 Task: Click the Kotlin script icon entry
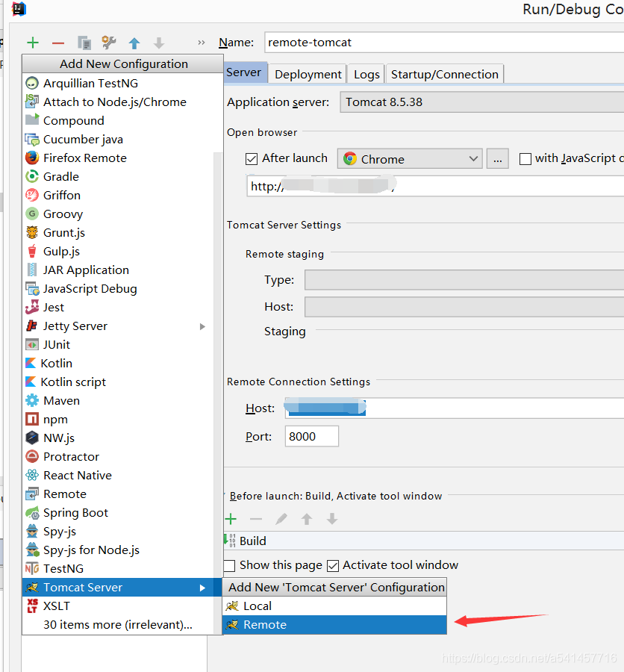31,382
